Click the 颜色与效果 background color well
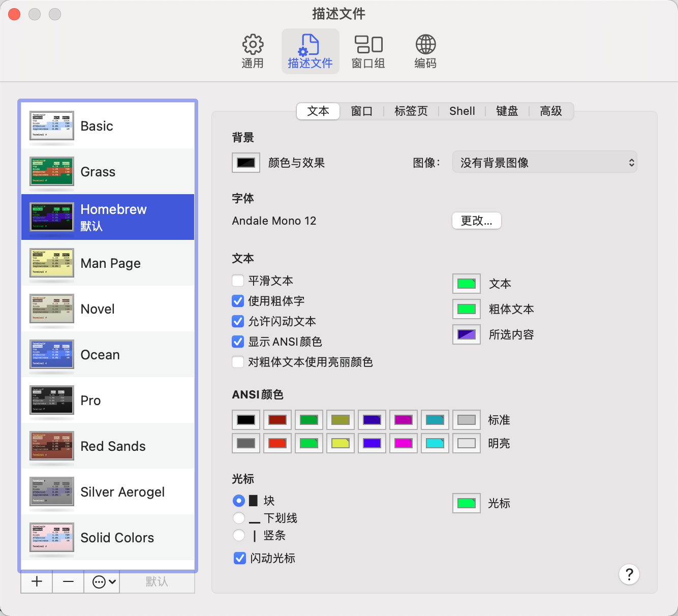Viewport: 678px width, 616px height. (x=246, y=163)
